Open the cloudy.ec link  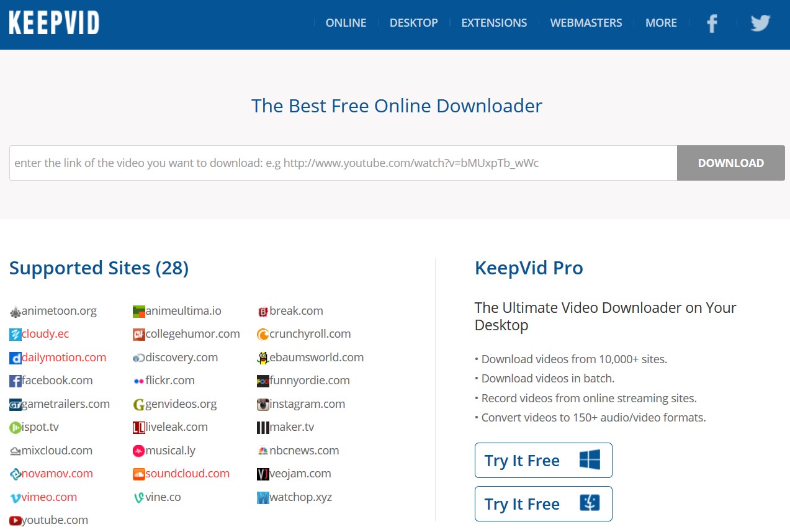coord(45,334)
